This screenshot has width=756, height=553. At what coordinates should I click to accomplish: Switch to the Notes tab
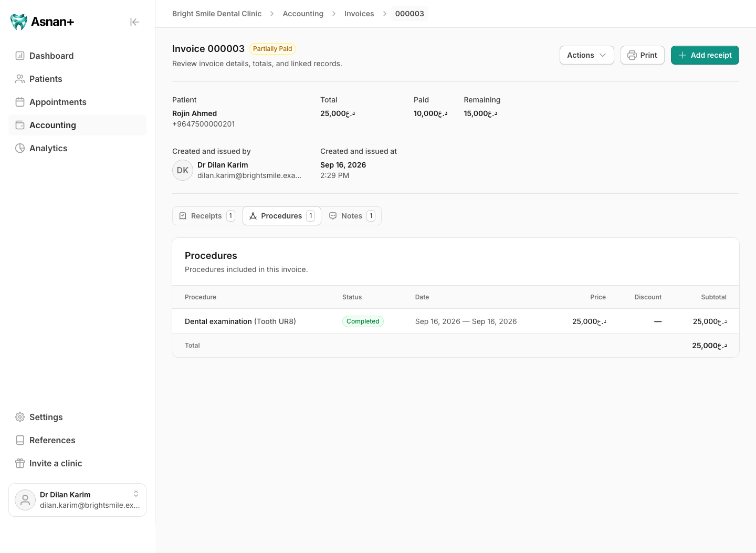point(351,216)
